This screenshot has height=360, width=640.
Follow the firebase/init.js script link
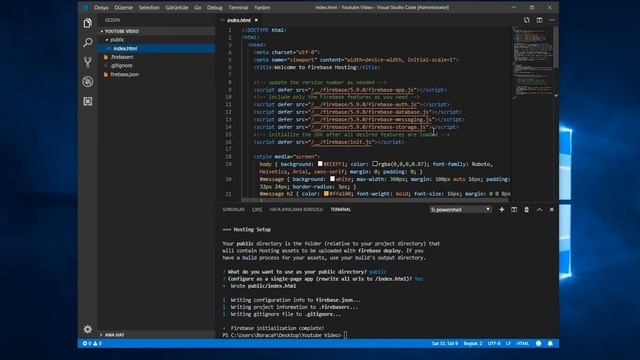(342, 142)
